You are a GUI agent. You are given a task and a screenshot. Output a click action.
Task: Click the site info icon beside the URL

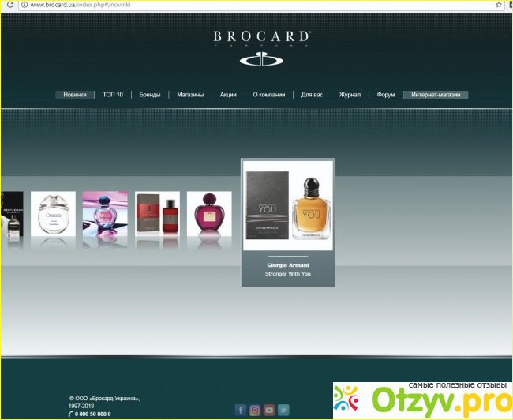[24, 5]
